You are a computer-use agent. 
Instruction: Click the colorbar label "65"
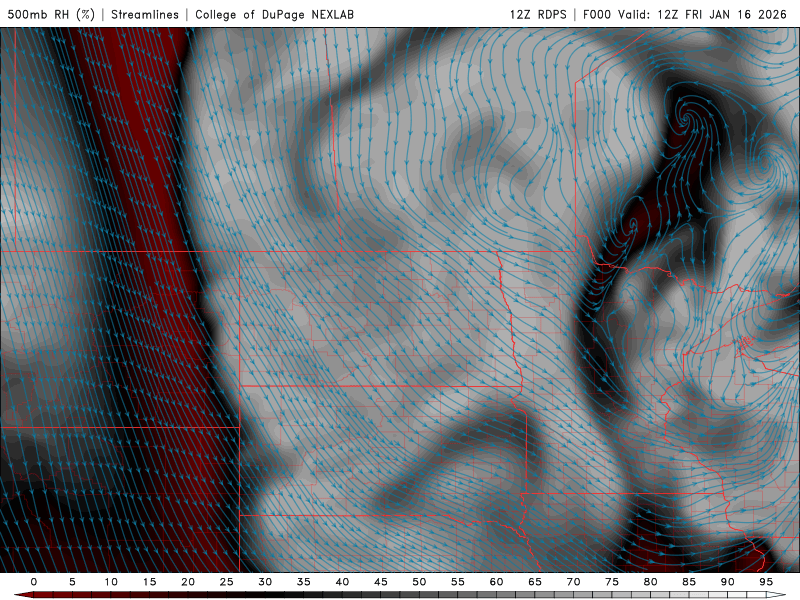click(x=535, y=582)
